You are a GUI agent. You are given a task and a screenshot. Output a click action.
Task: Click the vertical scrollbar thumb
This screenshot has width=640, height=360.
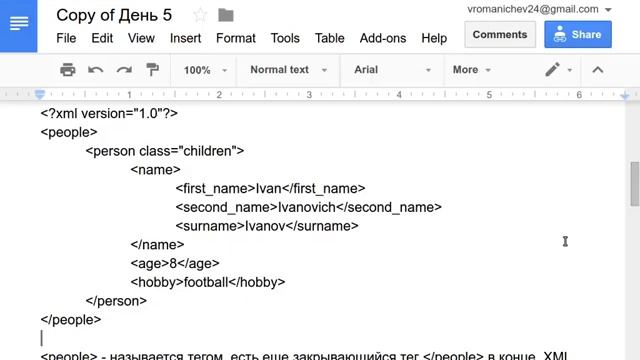pyautogui.click(x=635, y=184)
